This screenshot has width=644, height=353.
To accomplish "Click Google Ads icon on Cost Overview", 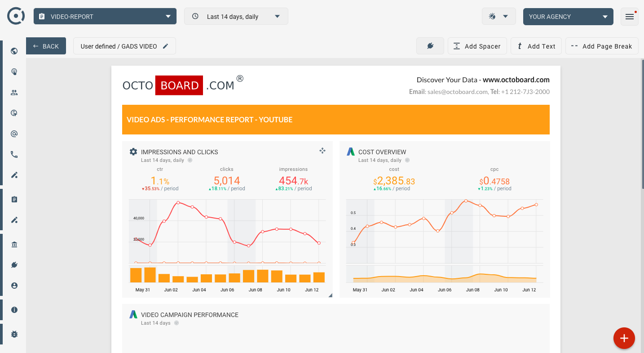I will click(351, 152).
